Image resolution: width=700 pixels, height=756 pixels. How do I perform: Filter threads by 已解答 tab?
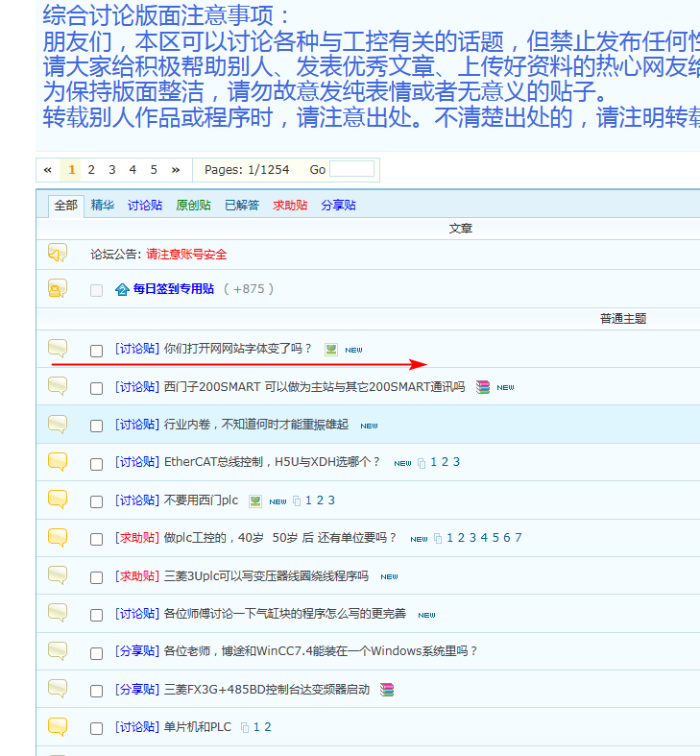click(242, 206)
